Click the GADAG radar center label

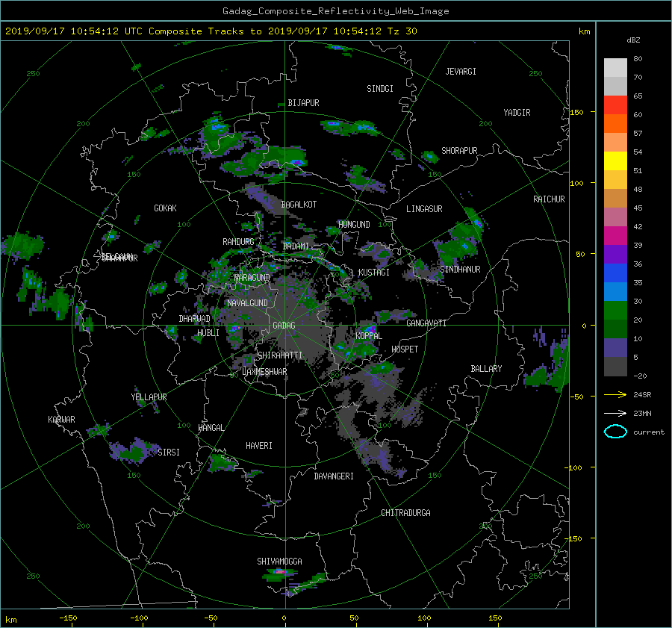(284, 326)
